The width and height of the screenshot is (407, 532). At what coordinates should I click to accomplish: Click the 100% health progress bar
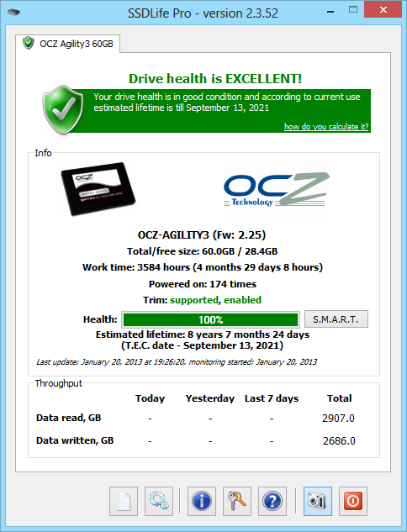click(210, 319)
